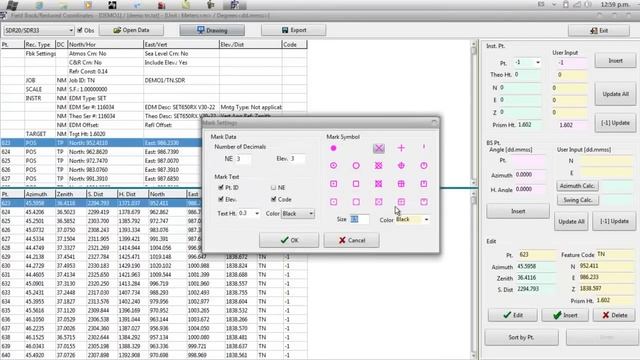
Task: Uncheck the Code mark text checkbox
Action: (273, 199)
